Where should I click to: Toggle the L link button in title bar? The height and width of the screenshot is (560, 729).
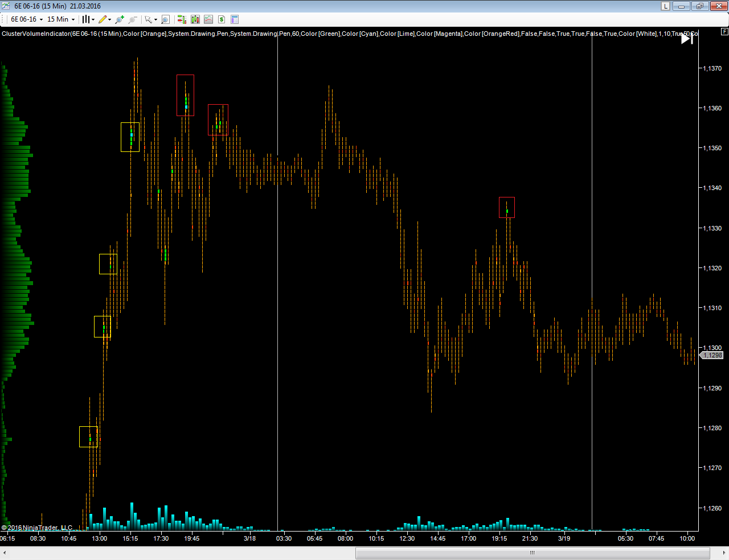pos(665,6)
